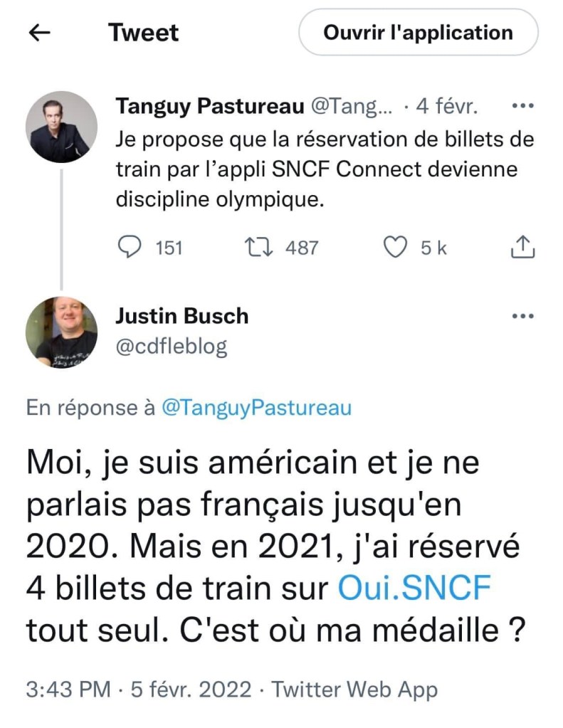Like Tanguy Pastureau's tweet with the heart
The height and width of the screenshot is (728, 563).
[x=394, y=246]
